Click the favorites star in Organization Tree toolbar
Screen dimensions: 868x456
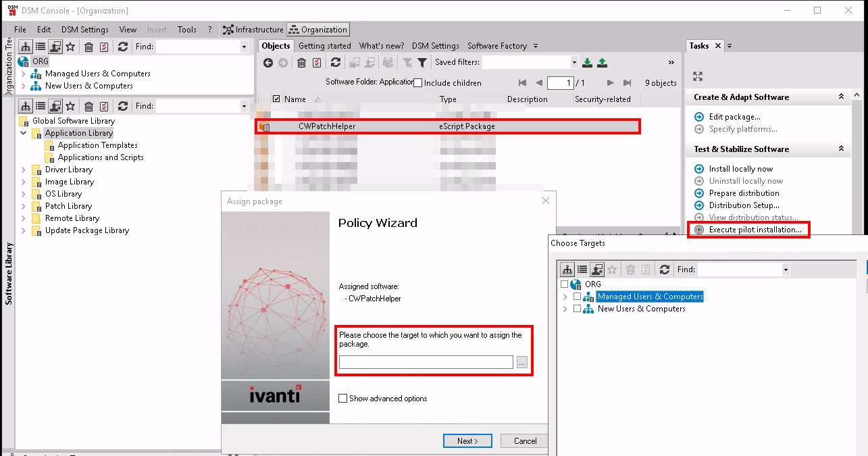tap(70, 47)
